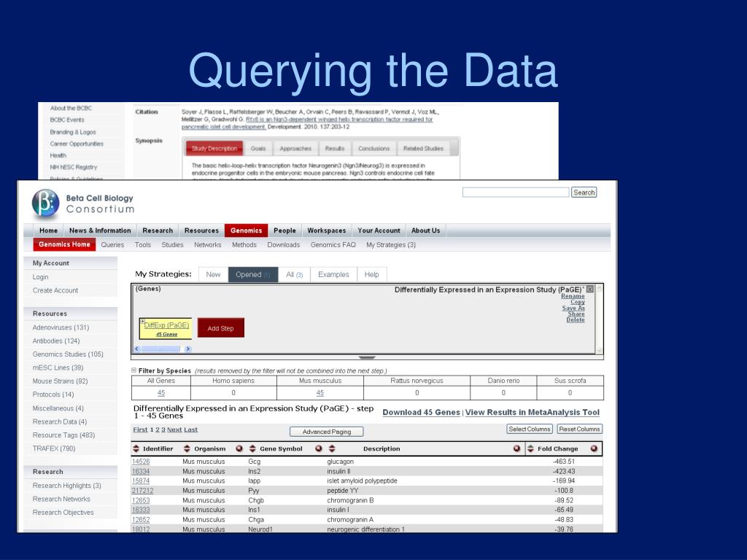Open the Genomics main menu tab
The image size is (747, 560).
[247, 230]
